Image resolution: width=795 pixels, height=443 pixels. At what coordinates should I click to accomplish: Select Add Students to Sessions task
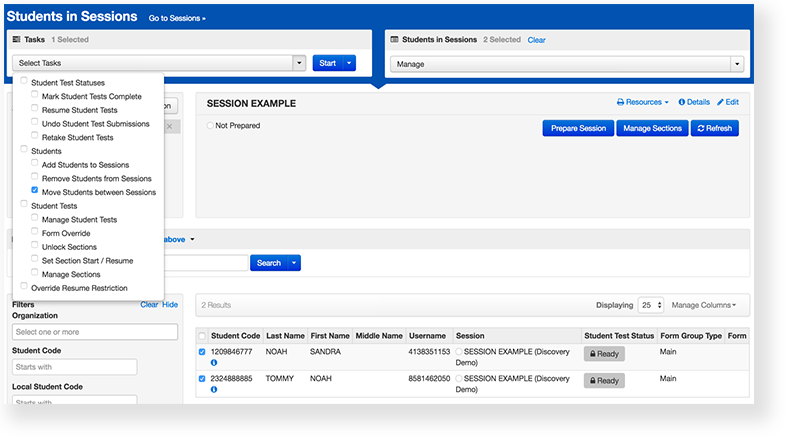35,164
